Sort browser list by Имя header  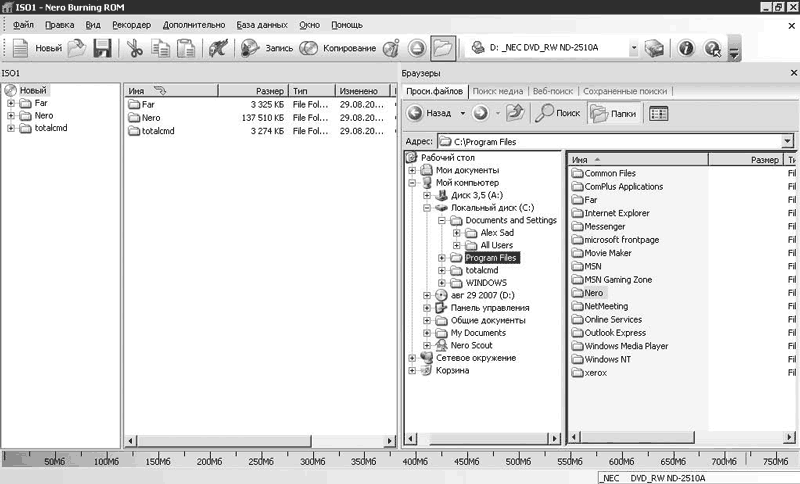(x=637, y=160)
